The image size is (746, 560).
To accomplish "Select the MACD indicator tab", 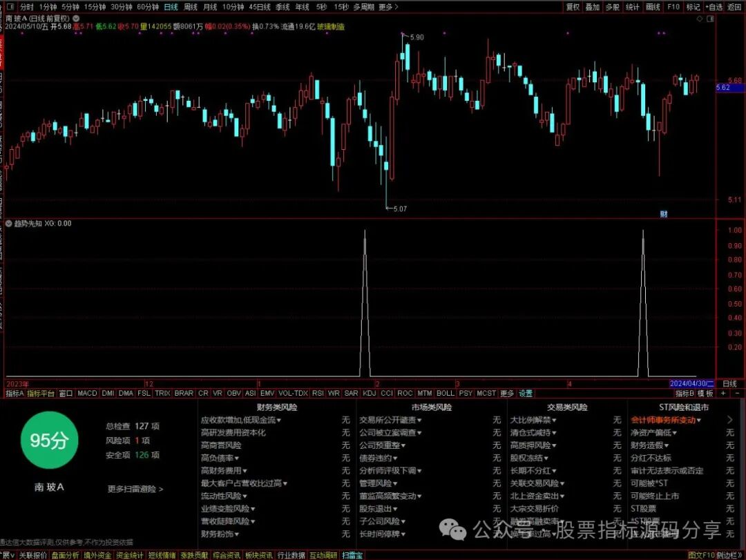I will pyautogui.click(x=87, y=394).
